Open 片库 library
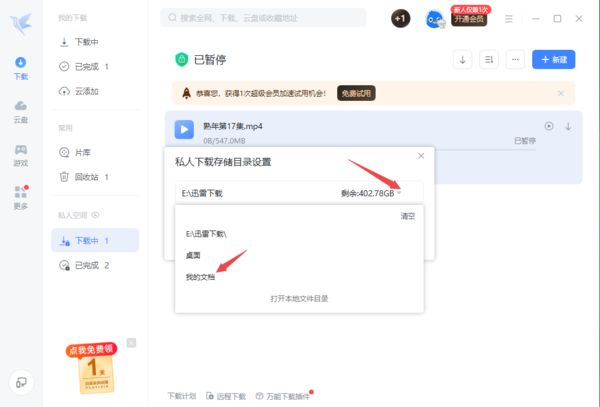Screen dimensions: 600x407 (75, 152)
